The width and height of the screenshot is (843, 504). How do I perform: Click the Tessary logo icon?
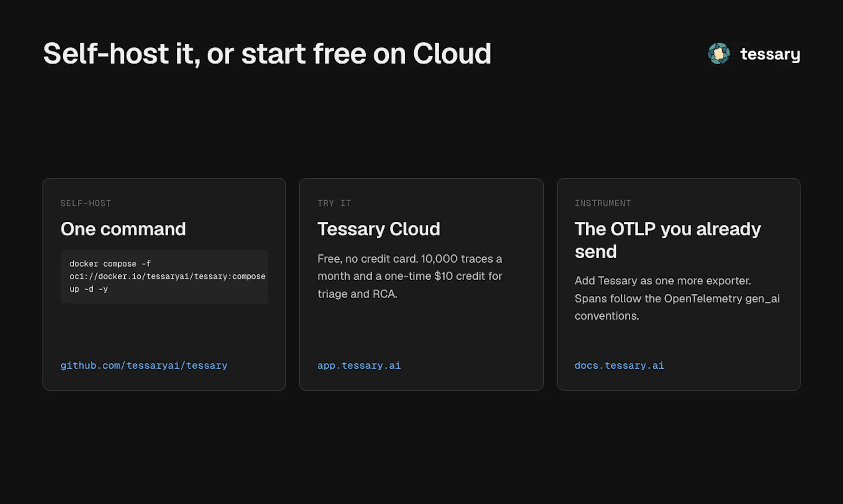719,54
